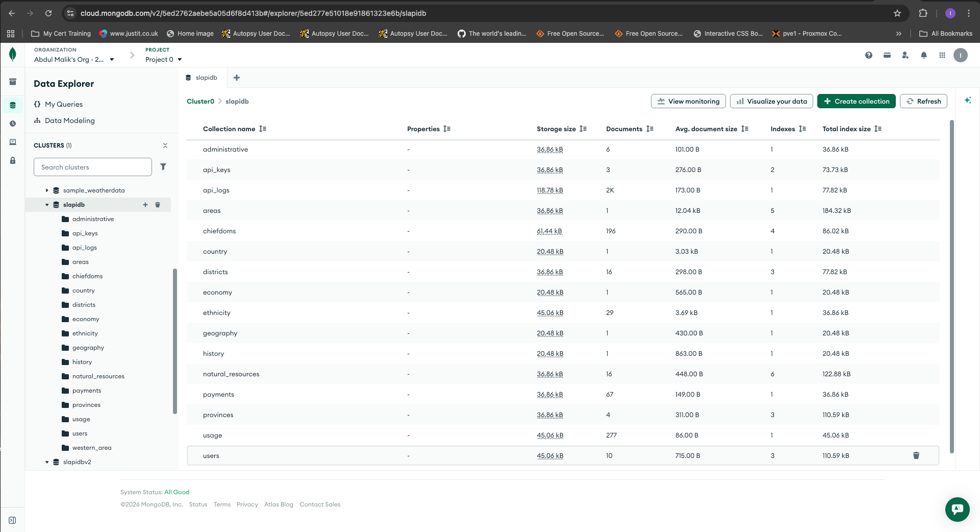Viewport: 980px width, 532px height.
Task: Click the trash icon beside slapidb database
Action: pos(158,205)
